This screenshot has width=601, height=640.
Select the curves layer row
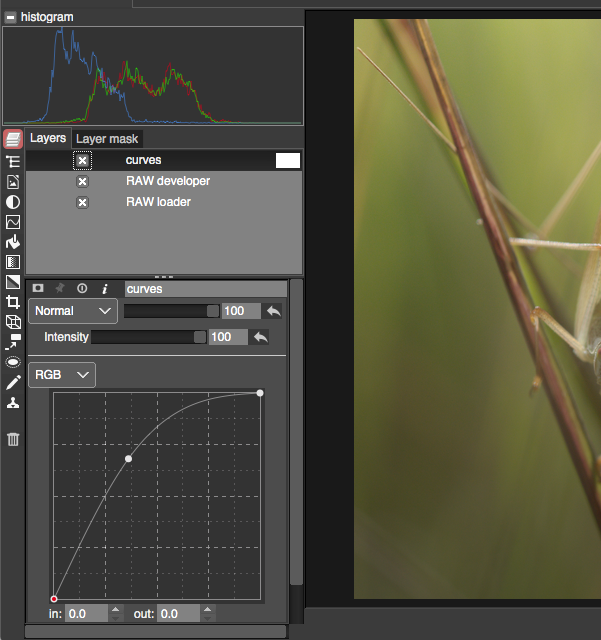pyautogui.click(x=164, y=160)
